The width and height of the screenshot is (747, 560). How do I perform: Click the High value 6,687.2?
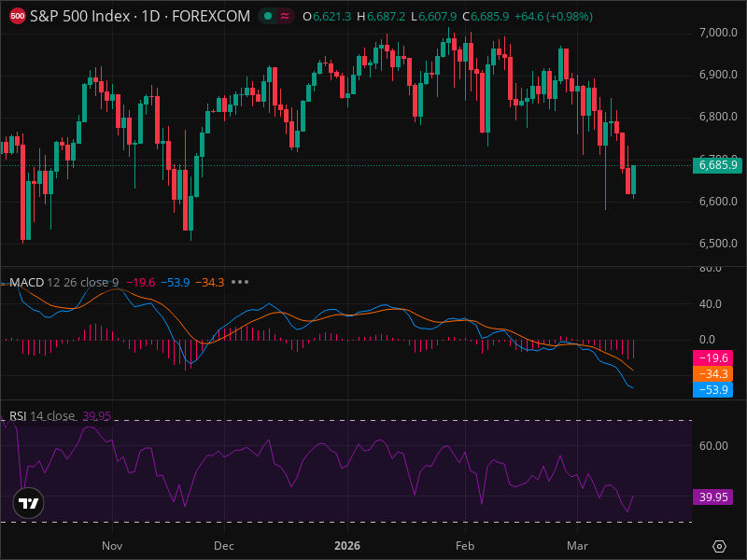(386, 17)
